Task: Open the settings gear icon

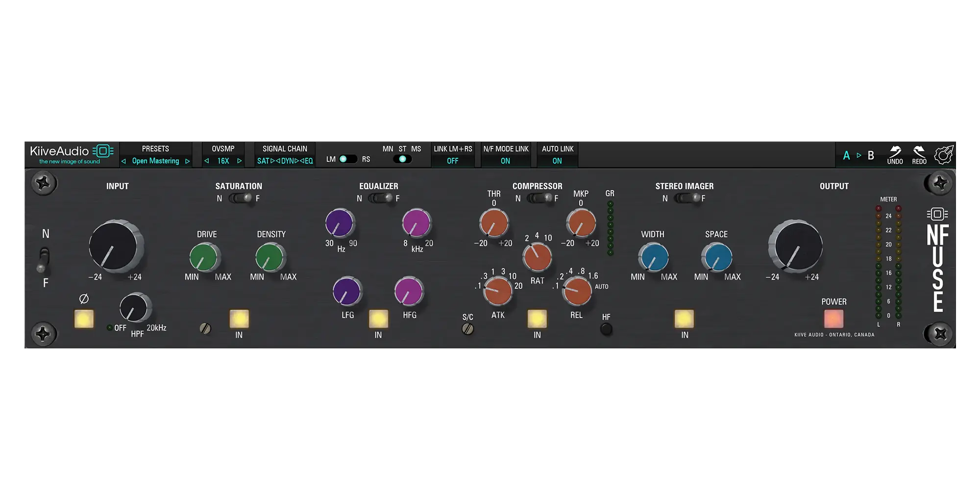Action: [x=944, y=155]
